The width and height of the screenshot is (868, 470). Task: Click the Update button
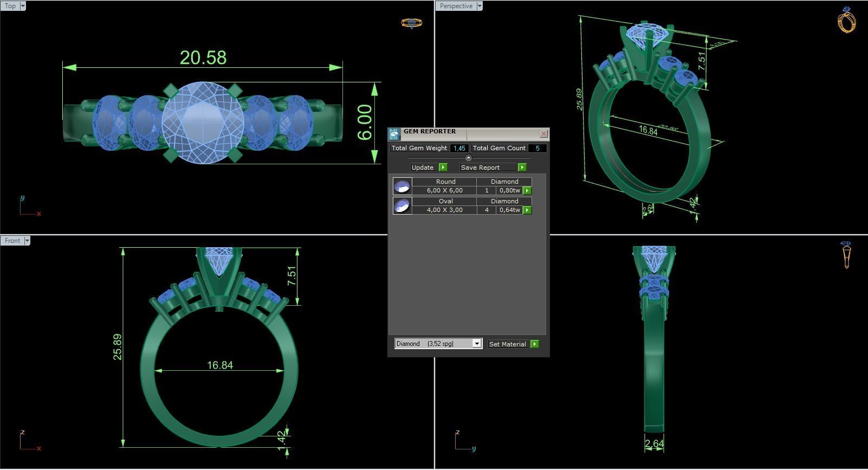[423, 168]
